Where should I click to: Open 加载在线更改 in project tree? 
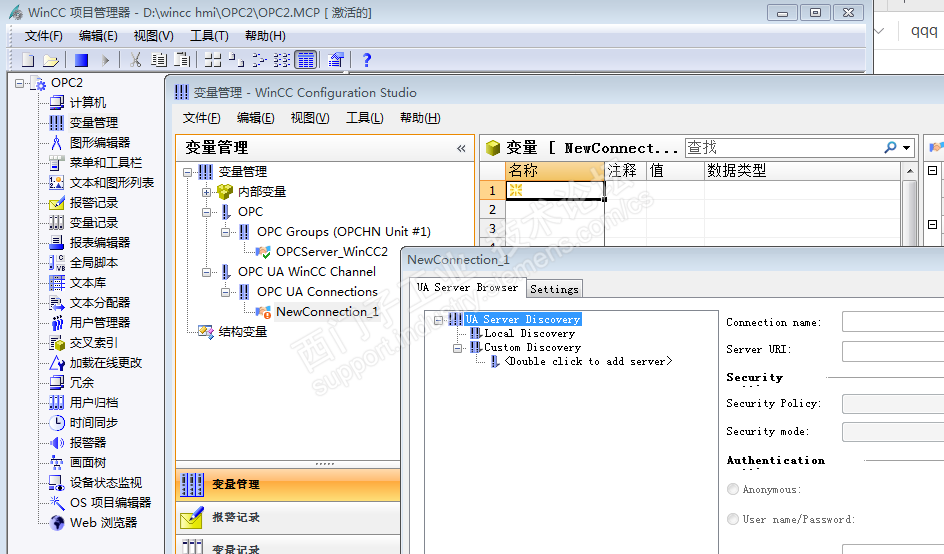[x=106, y=363]
